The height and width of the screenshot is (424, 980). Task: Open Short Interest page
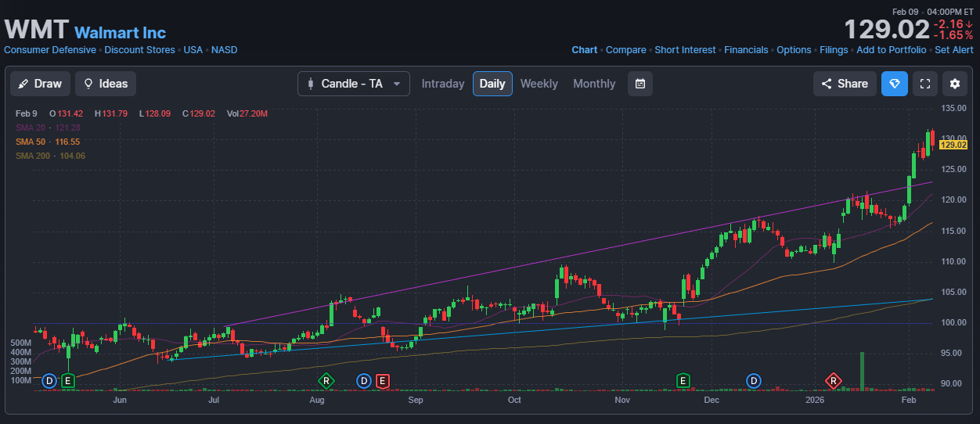click(685, 50)
